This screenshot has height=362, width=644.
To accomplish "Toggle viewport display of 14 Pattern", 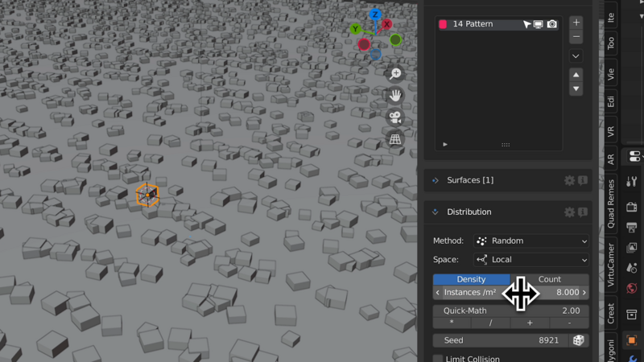I will [538, 24].
